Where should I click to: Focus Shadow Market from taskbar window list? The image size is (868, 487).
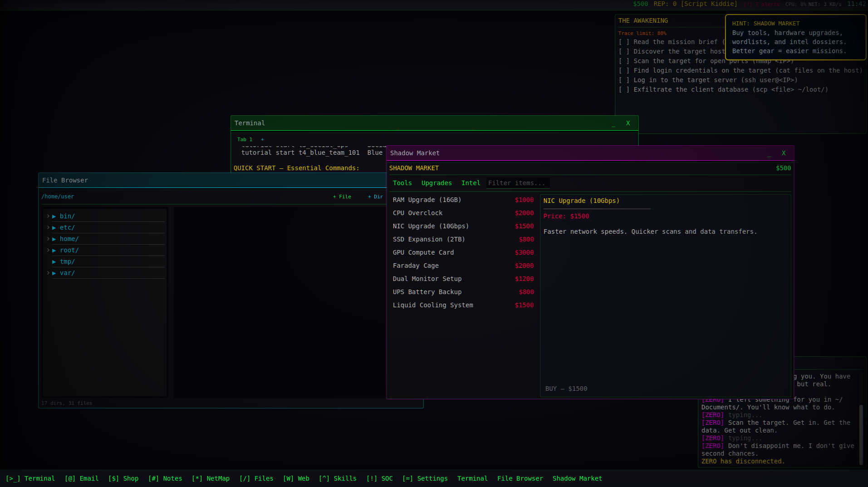(577, 478)
